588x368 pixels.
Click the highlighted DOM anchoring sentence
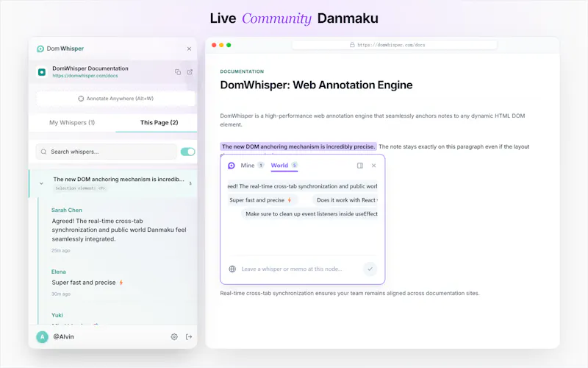(x=298, y=146)
